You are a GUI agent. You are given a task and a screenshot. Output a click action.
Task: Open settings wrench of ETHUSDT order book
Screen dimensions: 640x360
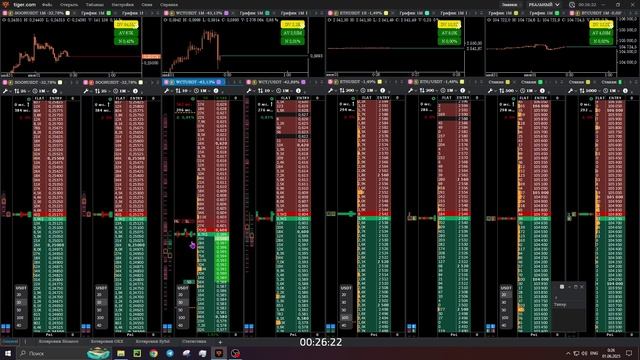(x=330, y=91)
